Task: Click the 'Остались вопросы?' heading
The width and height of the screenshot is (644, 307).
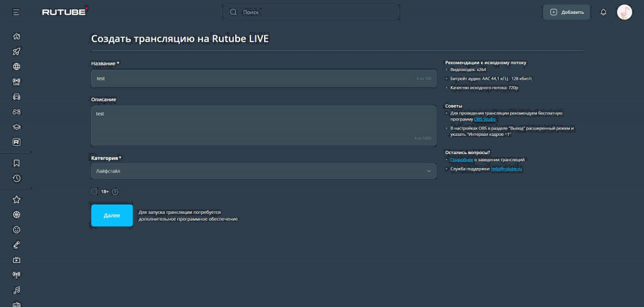Action: click(x=467, y=152)
